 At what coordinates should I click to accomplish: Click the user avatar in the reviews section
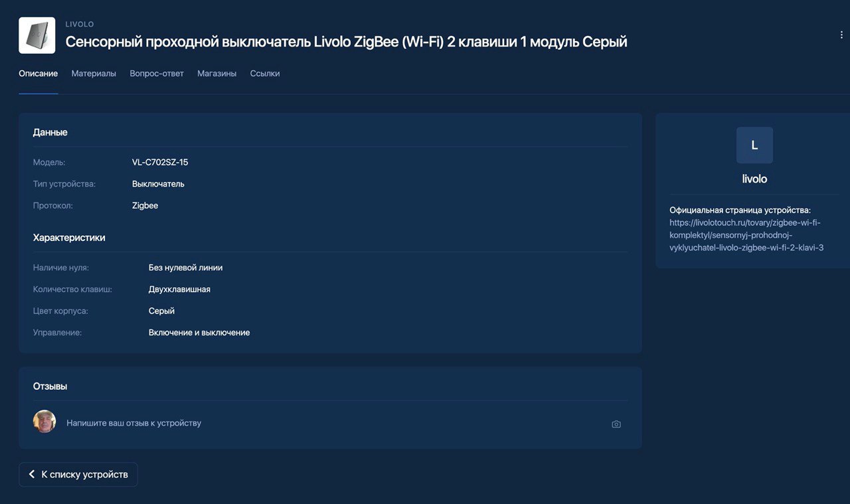[44, 422]
